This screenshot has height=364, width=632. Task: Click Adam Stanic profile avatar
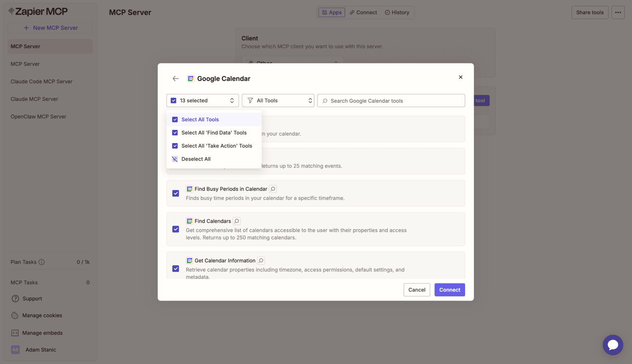point(15,350)
